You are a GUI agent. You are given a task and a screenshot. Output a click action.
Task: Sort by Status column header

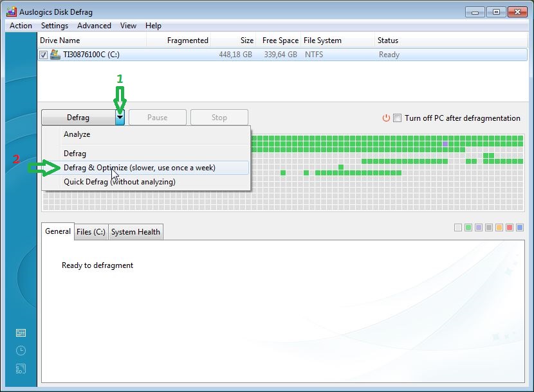[451, 40]
